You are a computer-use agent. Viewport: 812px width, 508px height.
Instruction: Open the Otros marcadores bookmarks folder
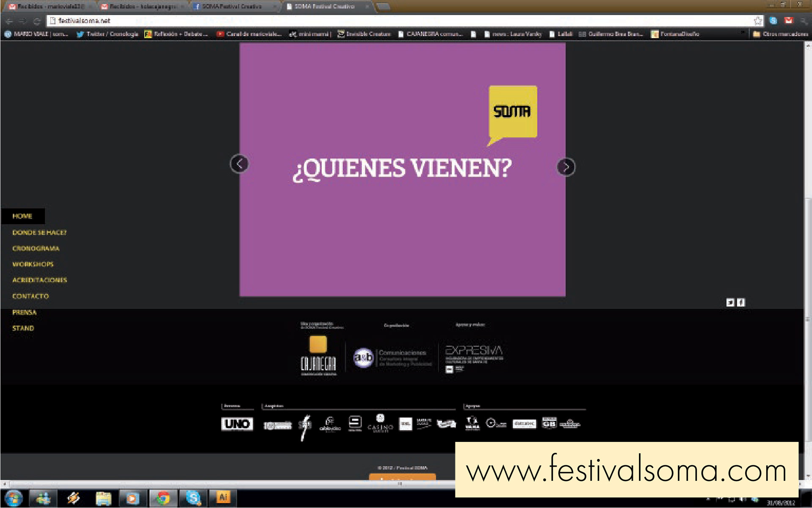coord(780,34)
